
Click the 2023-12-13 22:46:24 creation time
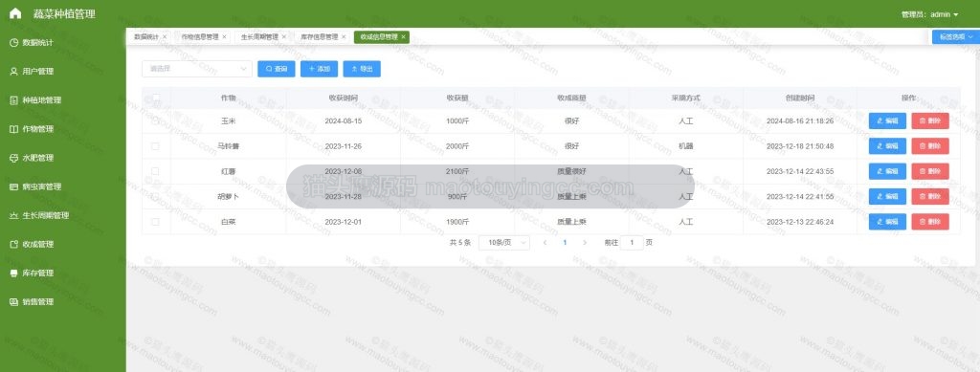(800, 222)
